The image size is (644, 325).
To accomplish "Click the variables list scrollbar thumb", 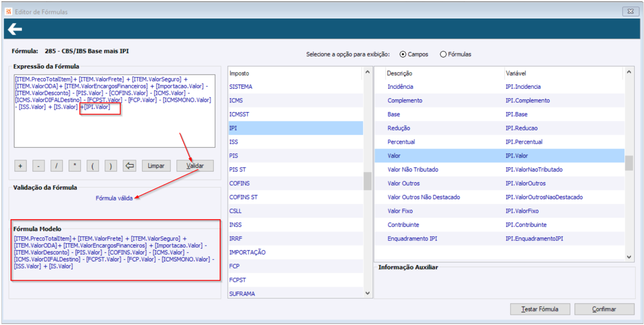I will pos(629,163).
